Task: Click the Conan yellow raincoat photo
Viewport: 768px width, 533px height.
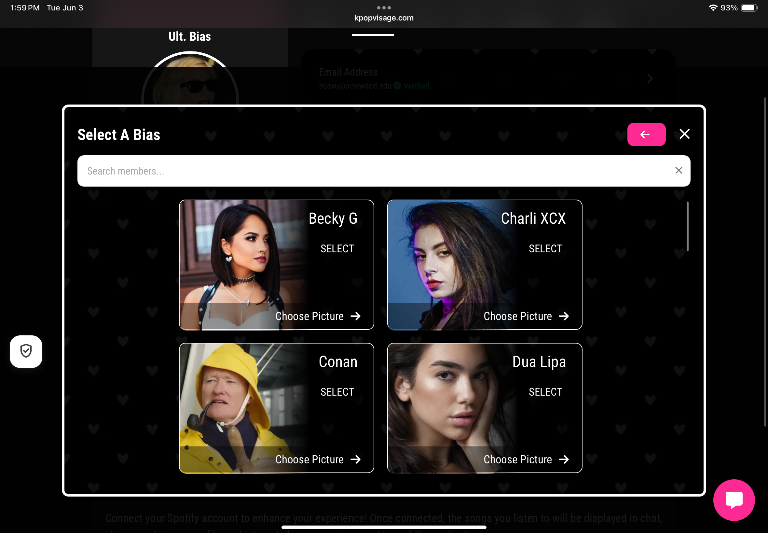Action: pyautogui.click(x=235, y=408)
